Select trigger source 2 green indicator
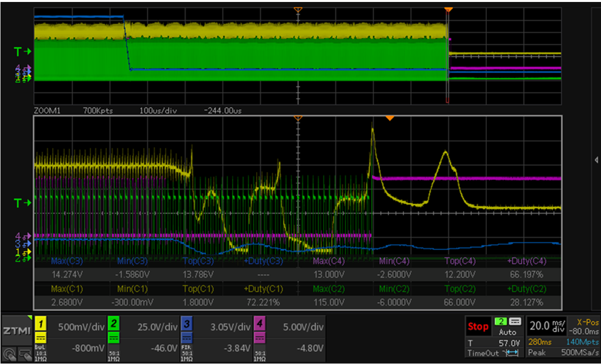The width and height of the screenshot is (601, 364). (500, 321)
